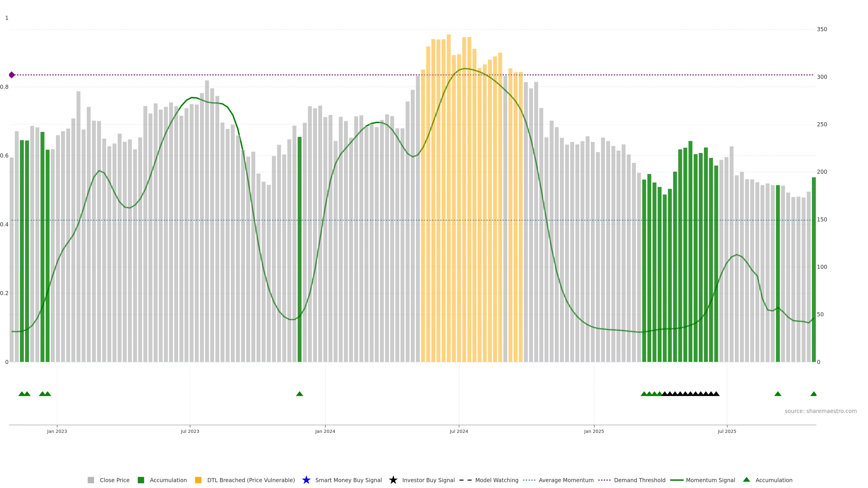Click the final green accumulation bar on right

pos(814,270)
